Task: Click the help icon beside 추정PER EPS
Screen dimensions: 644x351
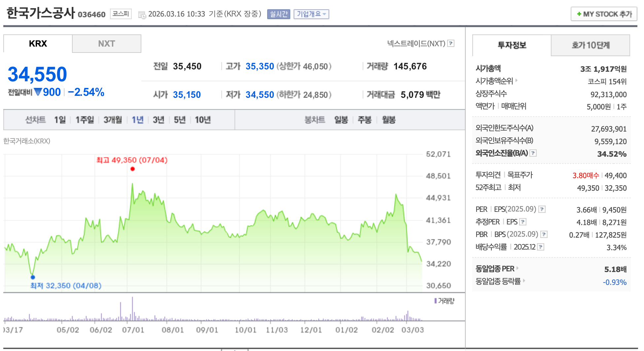Action: click(x=523, y=222)
